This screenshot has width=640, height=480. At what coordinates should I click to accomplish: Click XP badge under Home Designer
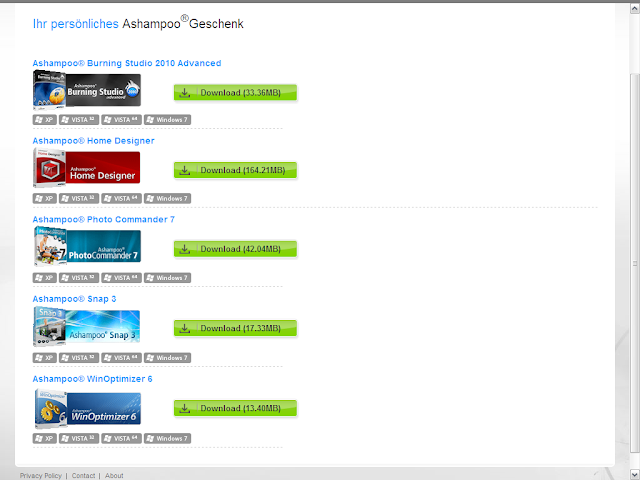[x=44, y=198]
